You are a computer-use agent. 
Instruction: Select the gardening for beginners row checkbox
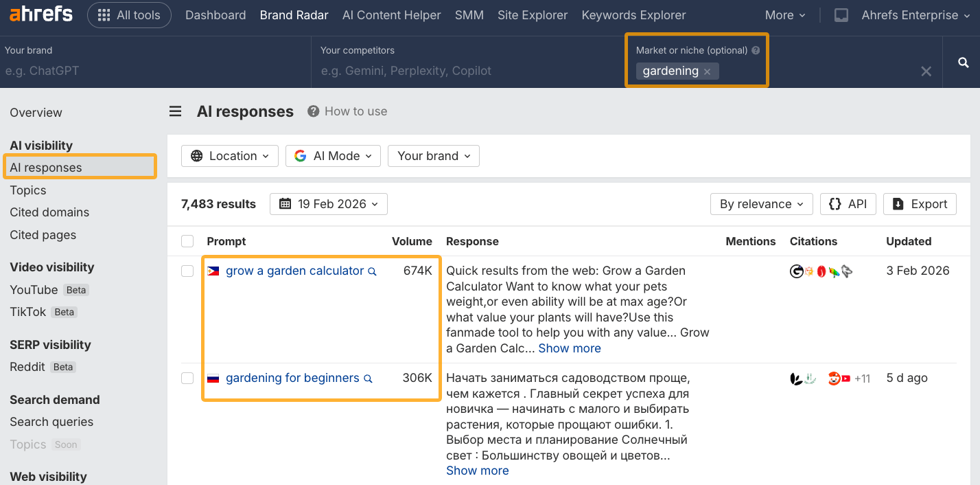(x=187, y=379)
